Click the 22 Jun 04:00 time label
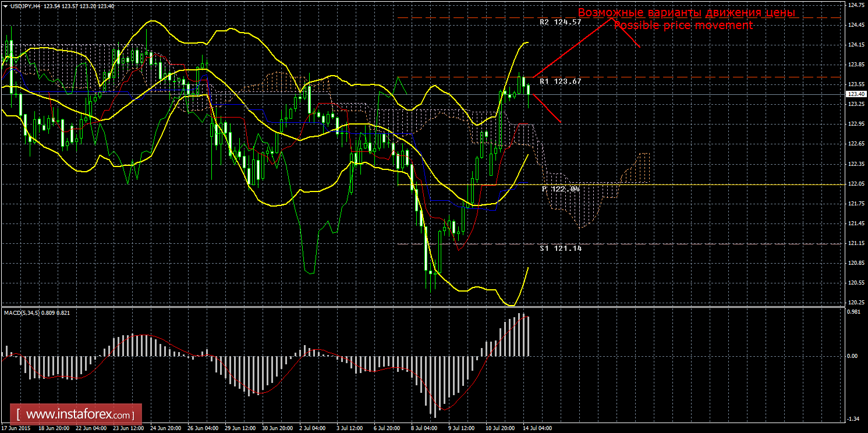868x433 pixels. pyautogui.click(x=91, y=428)
